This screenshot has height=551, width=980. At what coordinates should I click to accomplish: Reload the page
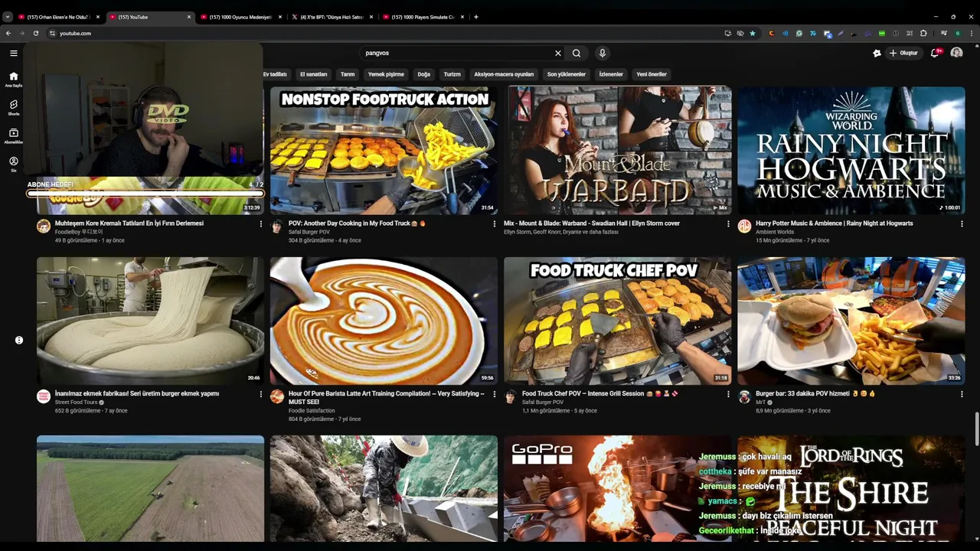36,33
